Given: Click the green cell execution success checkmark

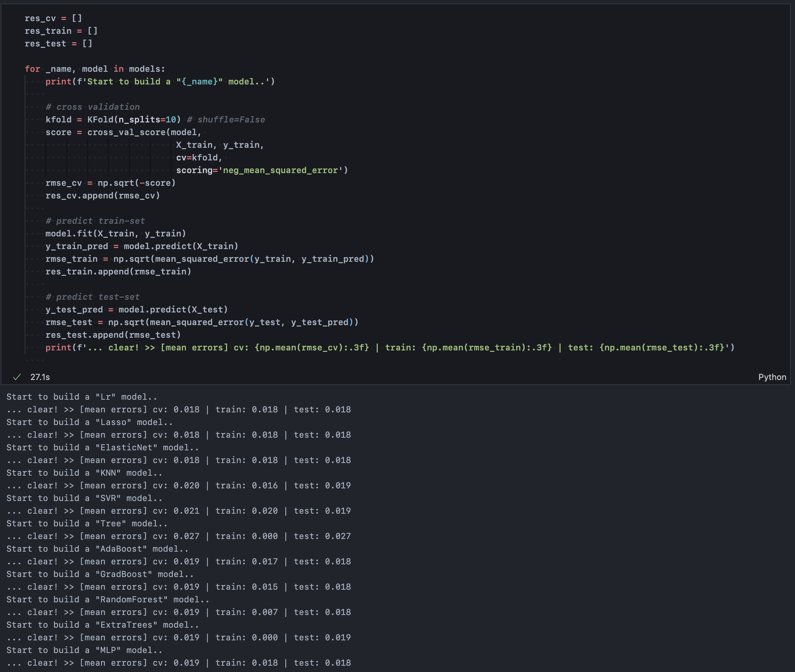Looking at the screenshot, I should click(17, 377).
